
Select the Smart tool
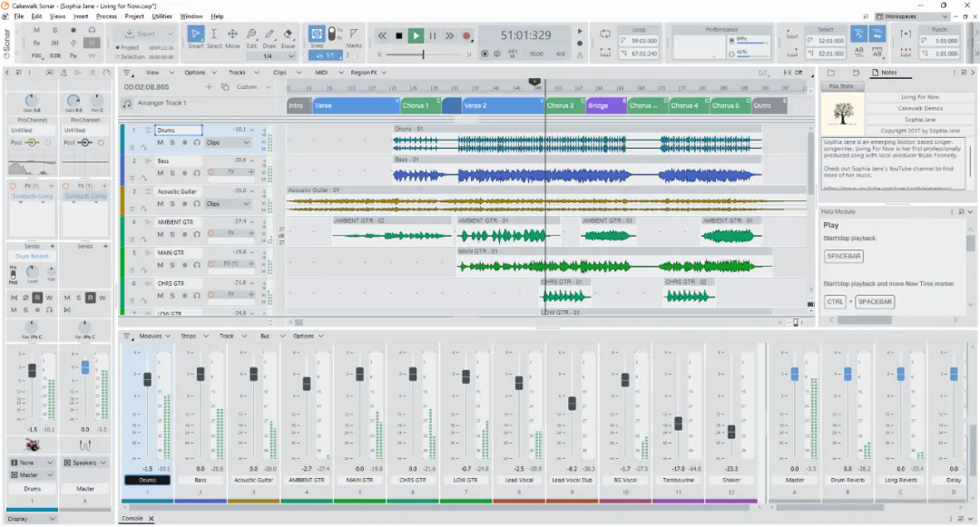(x=196, y=37)
